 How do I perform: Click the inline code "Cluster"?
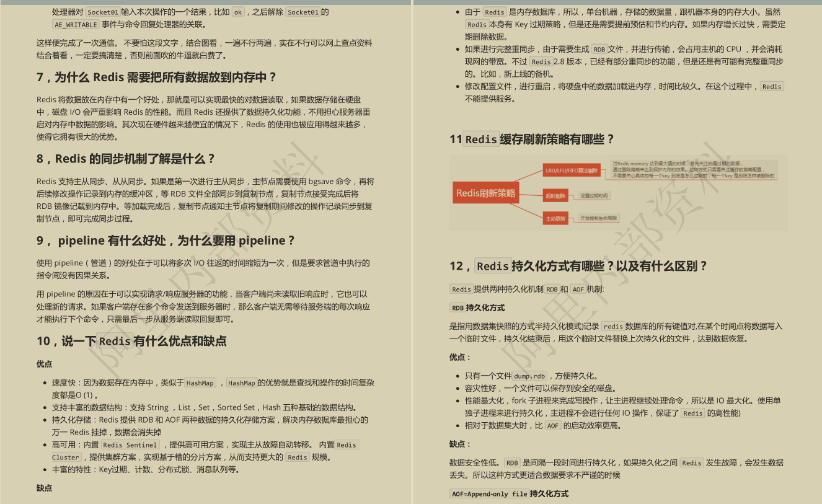[66, 457]
